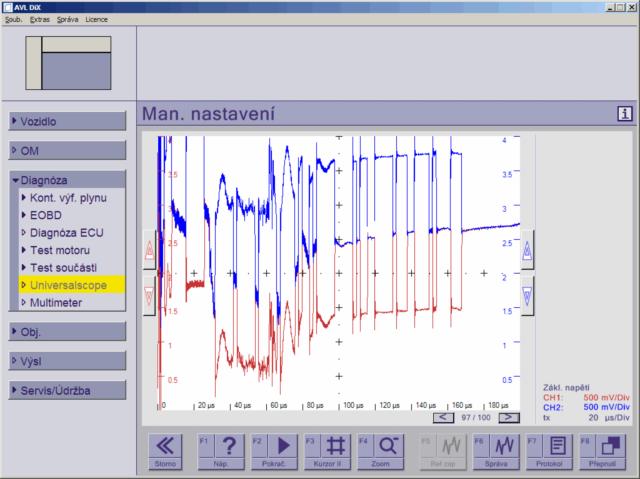Open the Licence menu
640x479 pixels.
[96, 19]
